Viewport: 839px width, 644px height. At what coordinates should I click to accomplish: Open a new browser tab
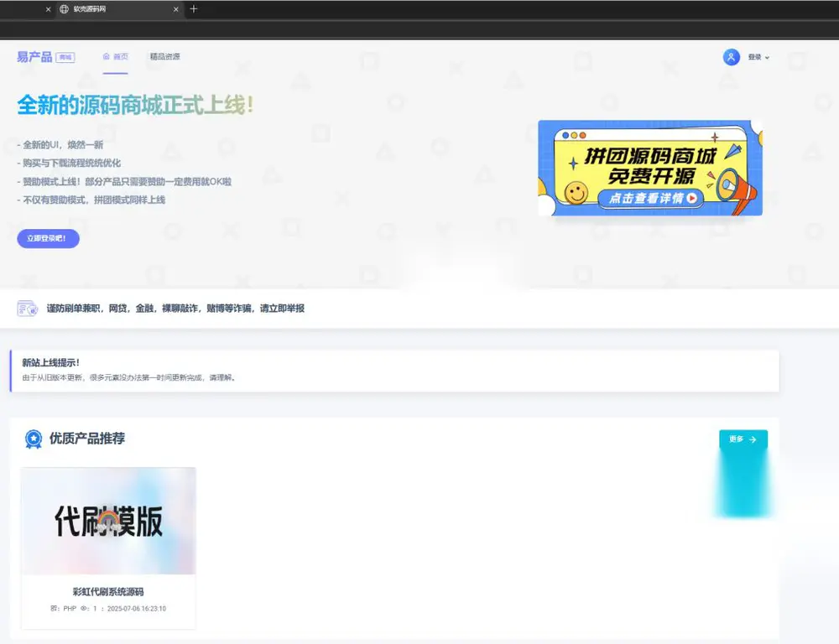pyautogui.click(x=194, y=8)
